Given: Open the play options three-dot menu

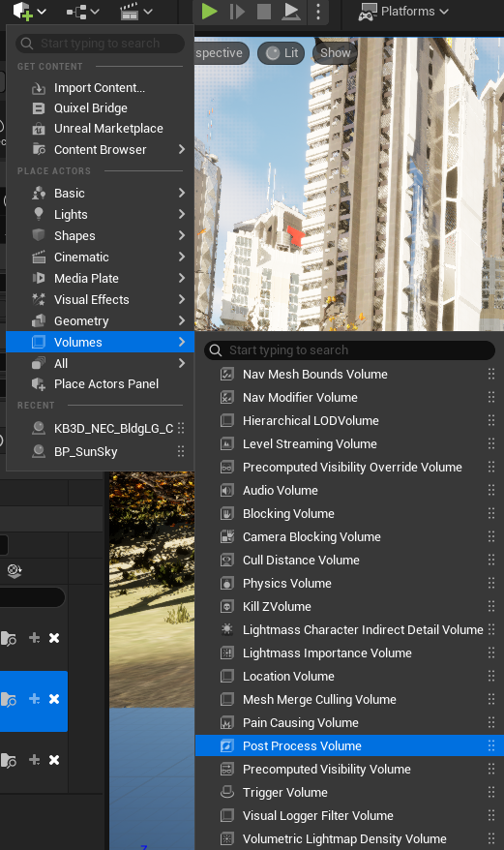Looking at the screenshot, I should coord(318,12).
